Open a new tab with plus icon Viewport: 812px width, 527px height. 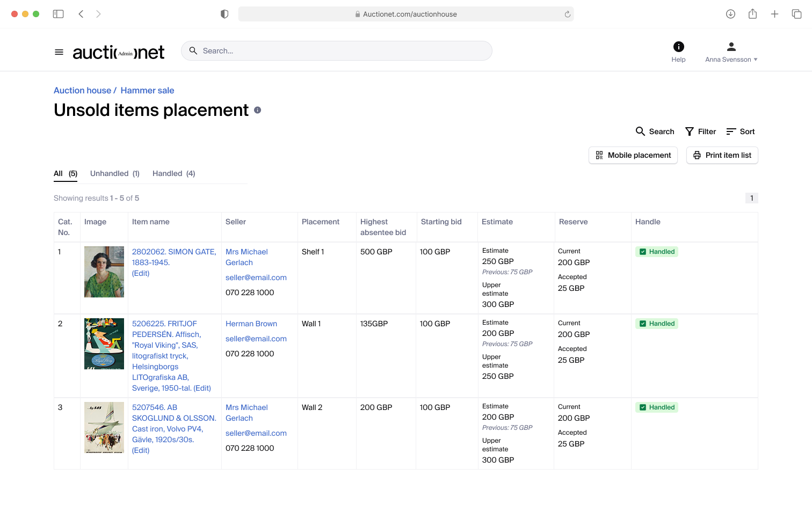tap(774, 14)
